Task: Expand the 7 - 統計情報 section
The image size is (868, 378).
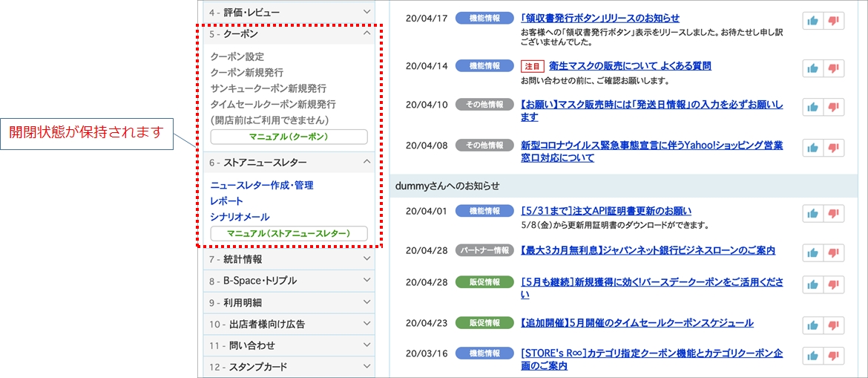Action: point(289,259)
